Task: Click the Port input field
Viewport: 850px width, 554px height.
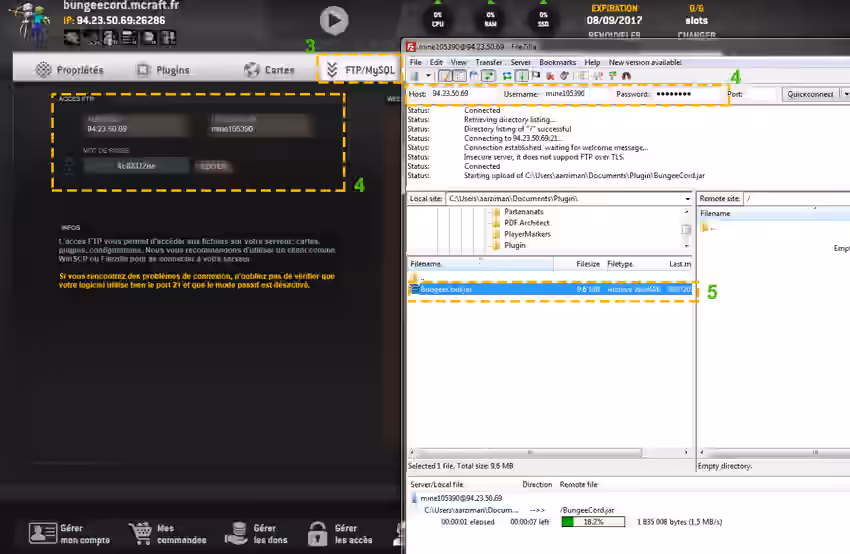Action: tap(761, 94)
